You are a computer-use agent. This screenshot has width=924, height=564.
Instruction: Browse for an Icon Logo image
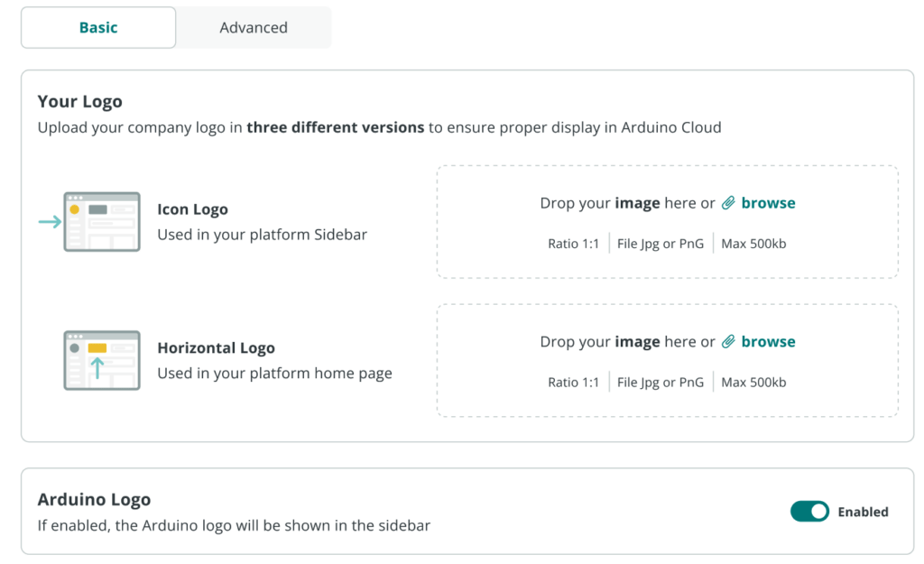[x=768, y=203]
